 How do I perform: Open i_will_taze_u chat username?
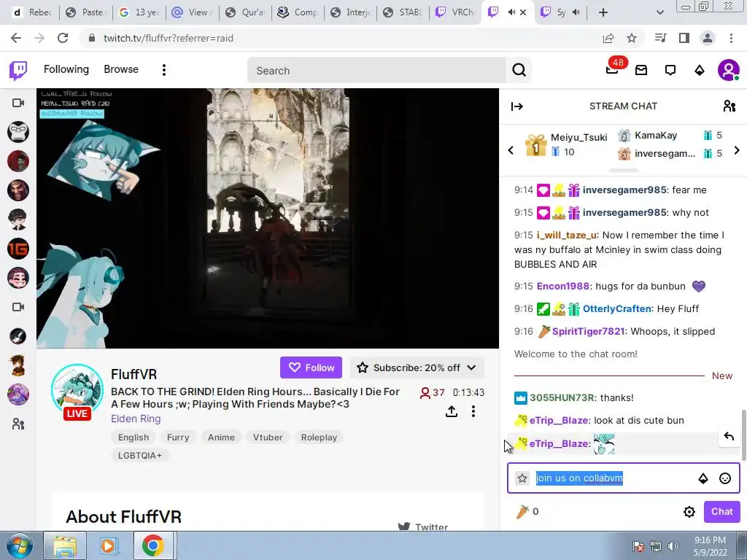tap(566, 236)
